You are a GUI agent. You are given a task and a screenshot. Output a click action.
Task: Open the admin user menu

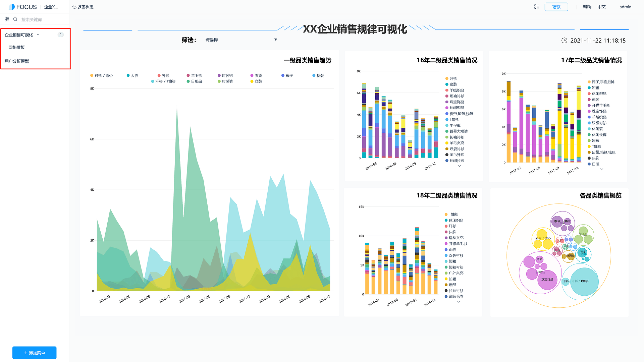(625, 7)
